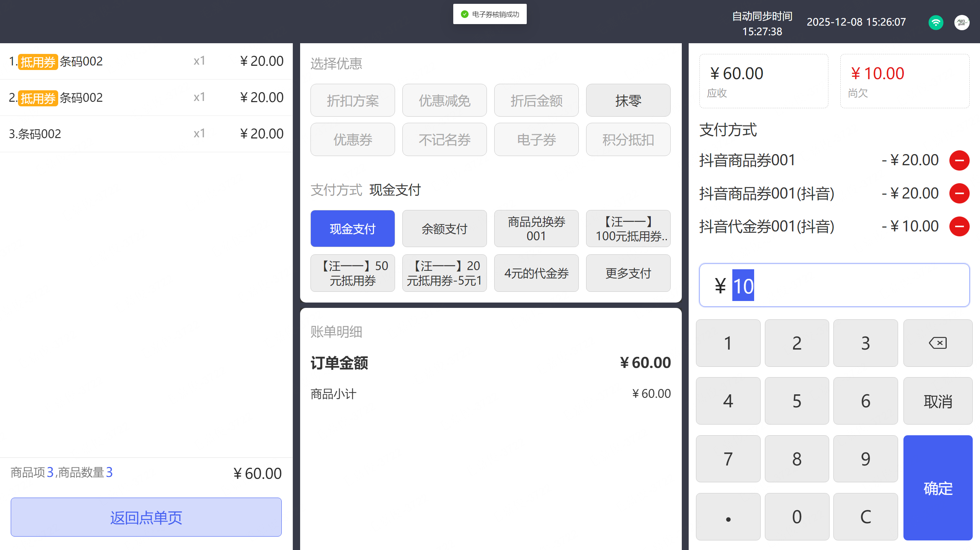
Task: Choose 余额支付 as payment method
Action: click(x=444, y=229)
